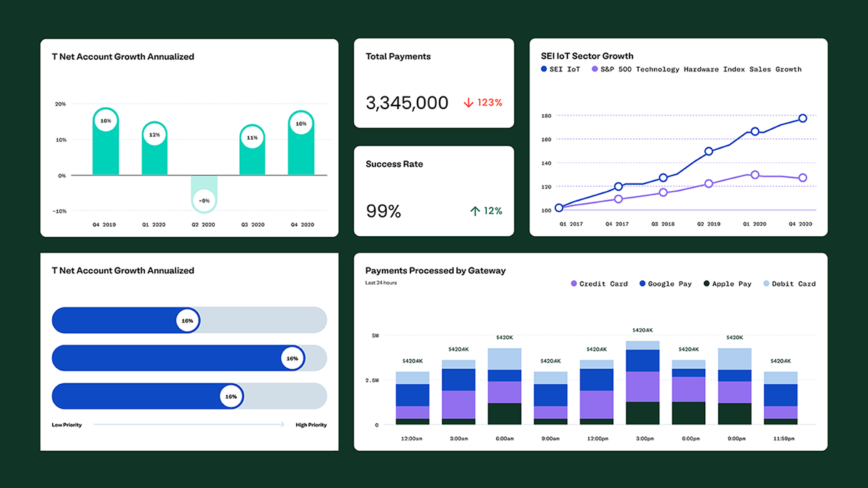This screenshot has height=488, width=868.
Task: Click the High Priority label
Action: 311,425
